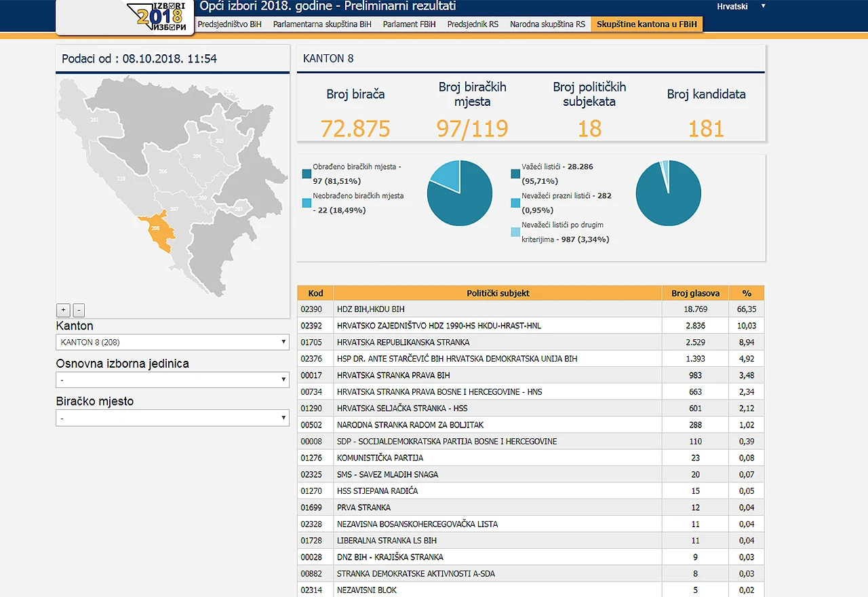The image size is (868, 597).
Task: Open the Hrvatski language selector
Action: 741,6
